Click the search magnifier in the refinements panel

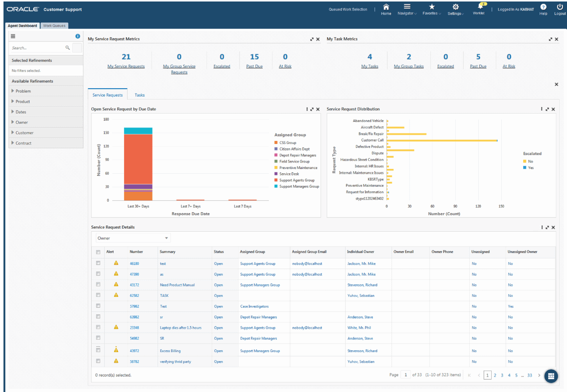click(x=67, y=47)
